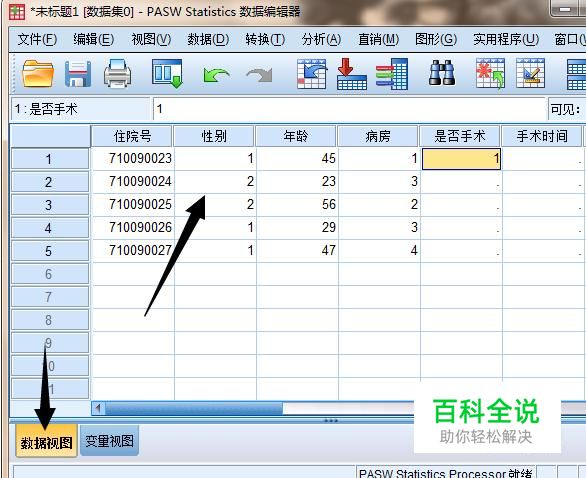The image size is (586, 478).
Task: Click cell 710090023 in 住院号
Action: coord(133,158)
